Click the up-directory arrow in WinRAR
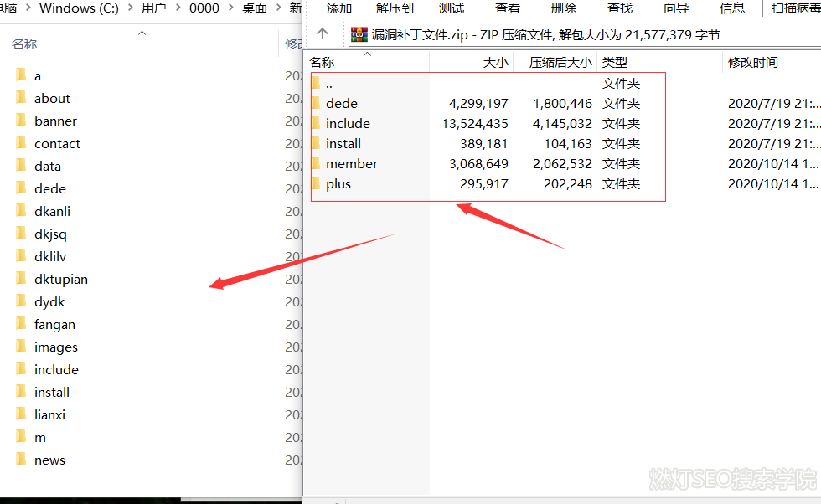821x504 pixels. click(323, 34)
